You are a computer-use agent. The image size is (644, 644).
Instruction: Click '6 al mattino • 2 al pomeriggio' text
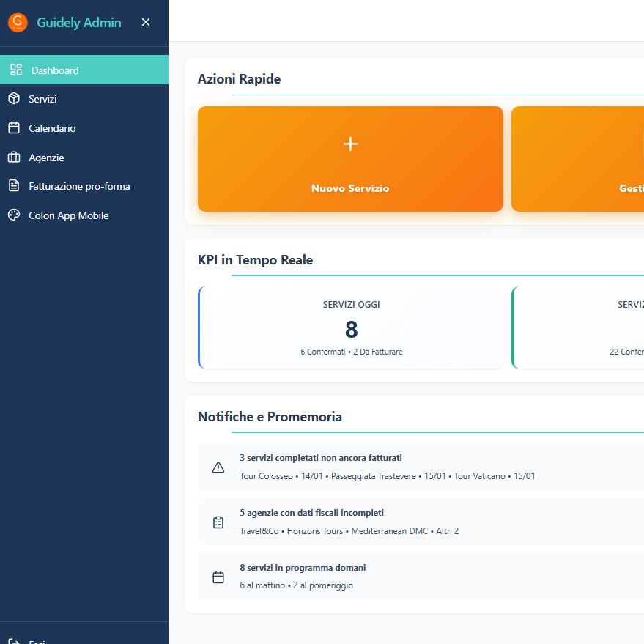[x=297, y=585]
